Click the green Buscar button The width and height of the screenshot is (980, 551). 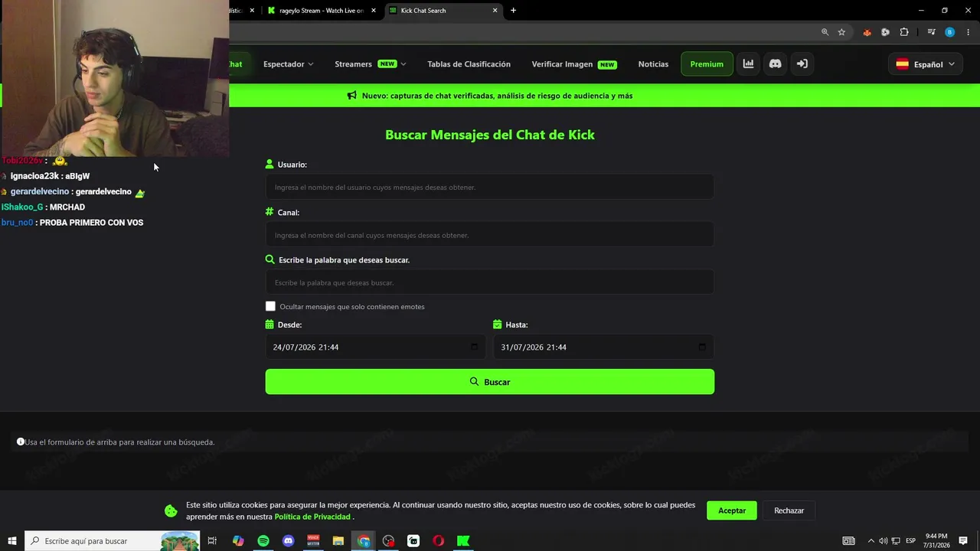point(490,382)
